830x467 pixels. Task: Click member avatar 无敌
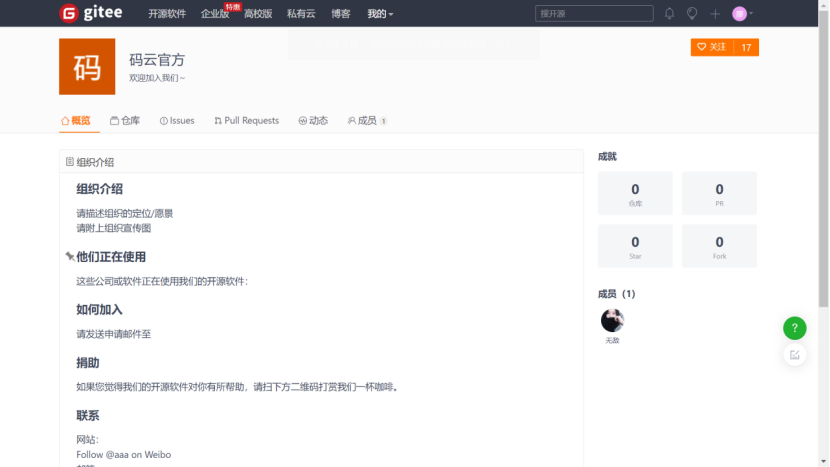coord(612,320)
